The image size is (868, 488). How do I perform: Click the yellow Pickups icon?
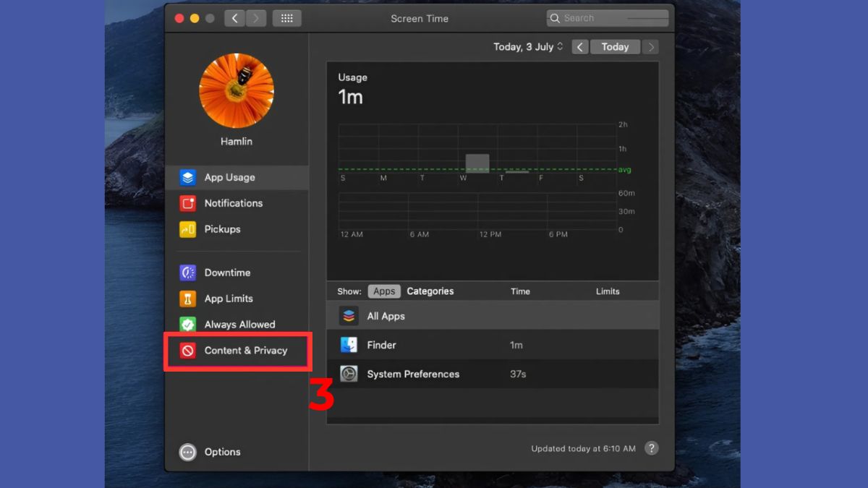tap(188, 229)
